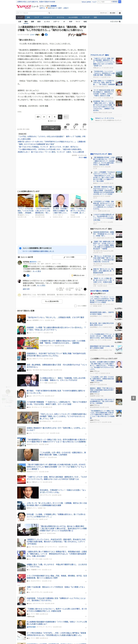Select the 科学 category tab
The width and height of the screenshot is (138, 644).
[x=71, y=21]
